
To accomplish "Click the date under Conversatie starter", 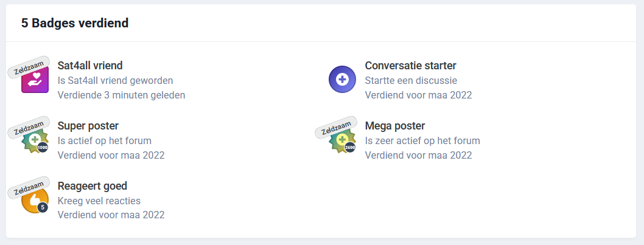I will [418, 95].
